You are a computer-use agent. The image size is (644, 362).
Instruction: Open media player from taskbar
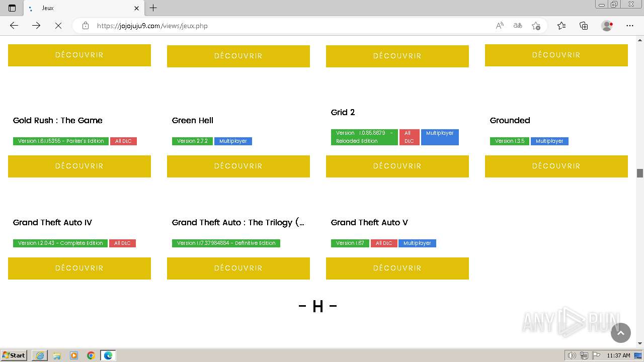click(74, 355)
